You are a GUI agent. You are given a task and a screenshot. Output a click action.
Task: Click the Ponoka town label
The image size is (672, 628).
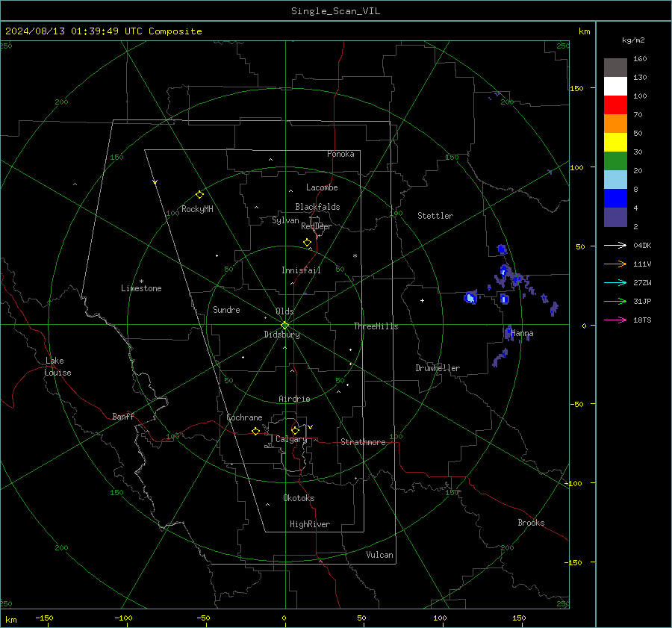[340, 154]
